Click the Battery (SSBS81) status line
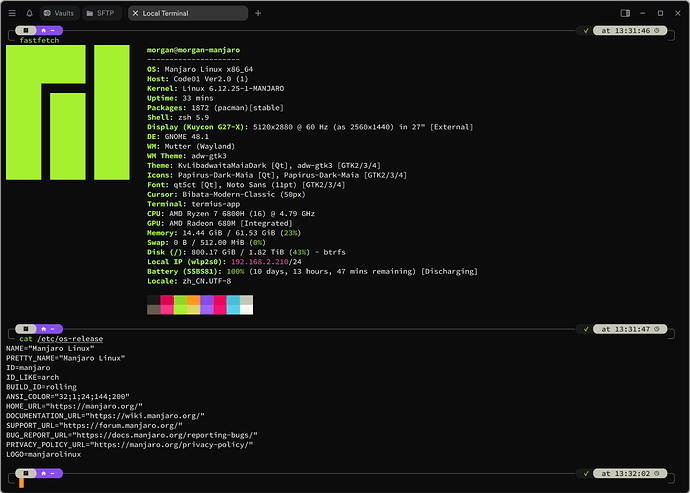Image resolution: width=690 pixels, height=493 pixels. click(x=312, y=272)
